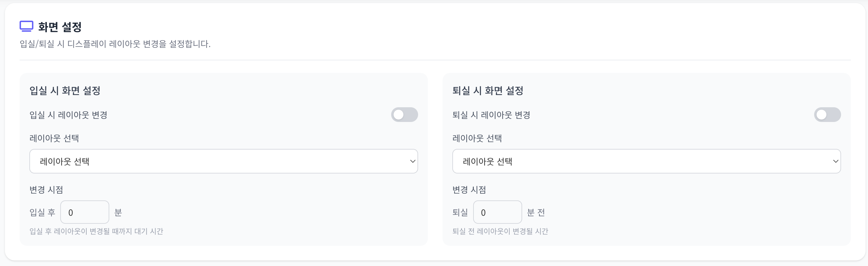This screenshot has height=266, width=868.
Task: Click the chevron on the left layout dropdown
Action: (413, 161)
